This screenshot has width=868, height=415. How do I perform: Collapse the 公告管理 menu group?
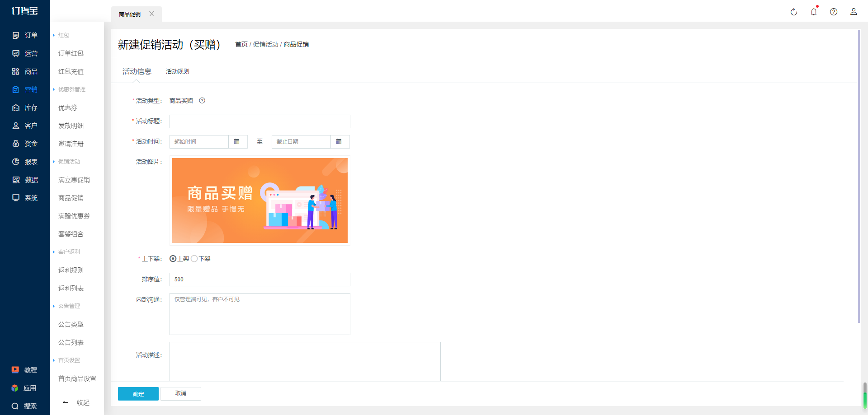point(67,306)
